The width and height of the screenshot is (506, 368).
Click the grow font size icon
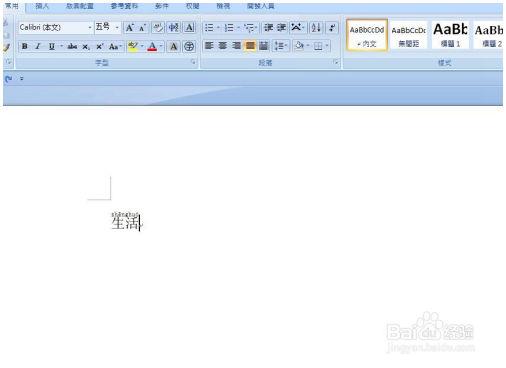pos(130,27)
